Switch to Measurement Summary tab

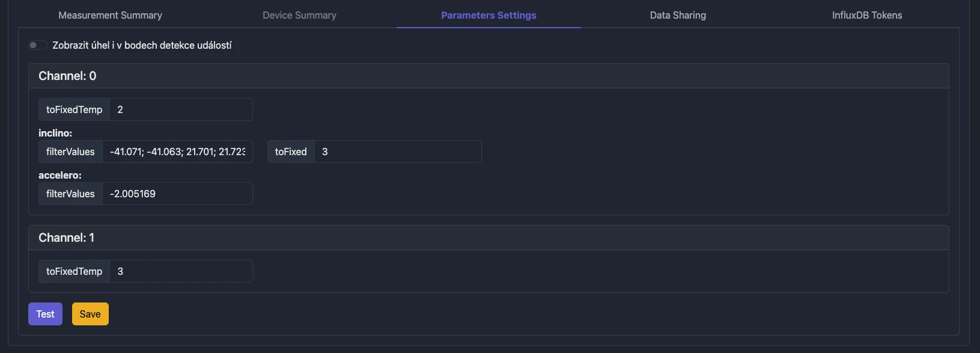pyautogui.click(x=111, y=15)
